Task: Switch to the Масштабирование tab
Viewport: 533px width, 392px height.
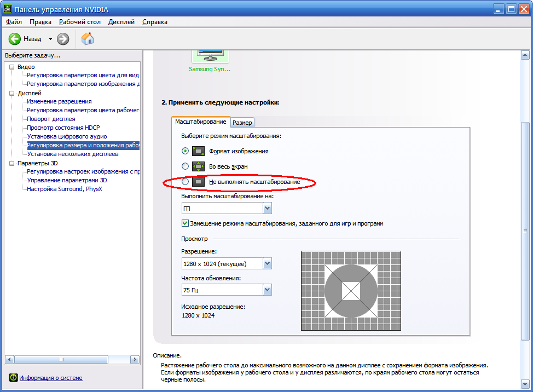Action: 200,122
